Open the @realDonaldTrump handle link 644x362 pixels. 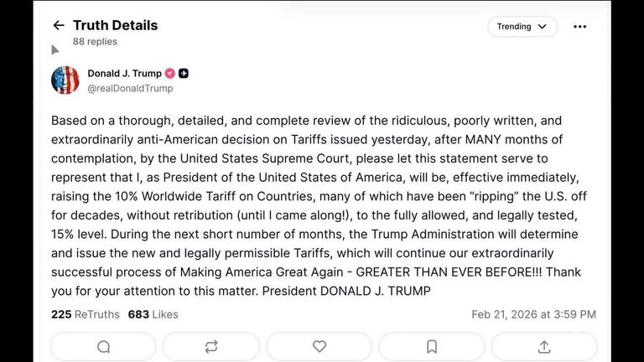click(130, 88)
